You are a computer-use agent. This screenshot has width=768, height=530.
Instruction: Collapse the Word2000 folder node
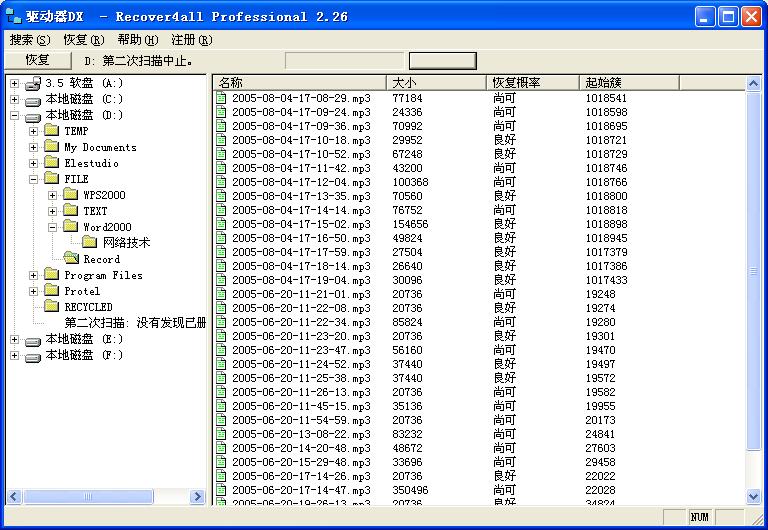52,227
